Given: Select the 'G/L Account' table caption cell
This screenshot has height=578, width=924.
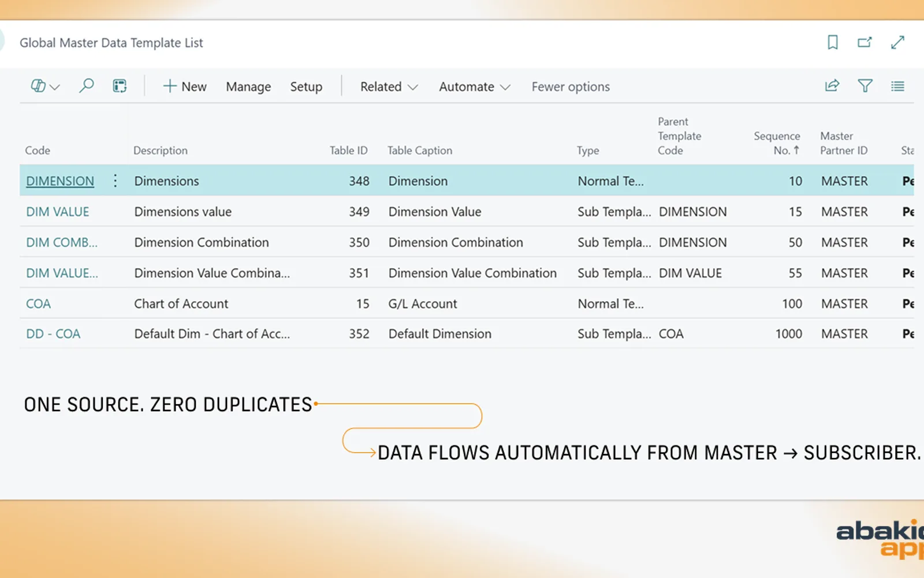Looking at the screenshot, I should (x=423, y=303).
